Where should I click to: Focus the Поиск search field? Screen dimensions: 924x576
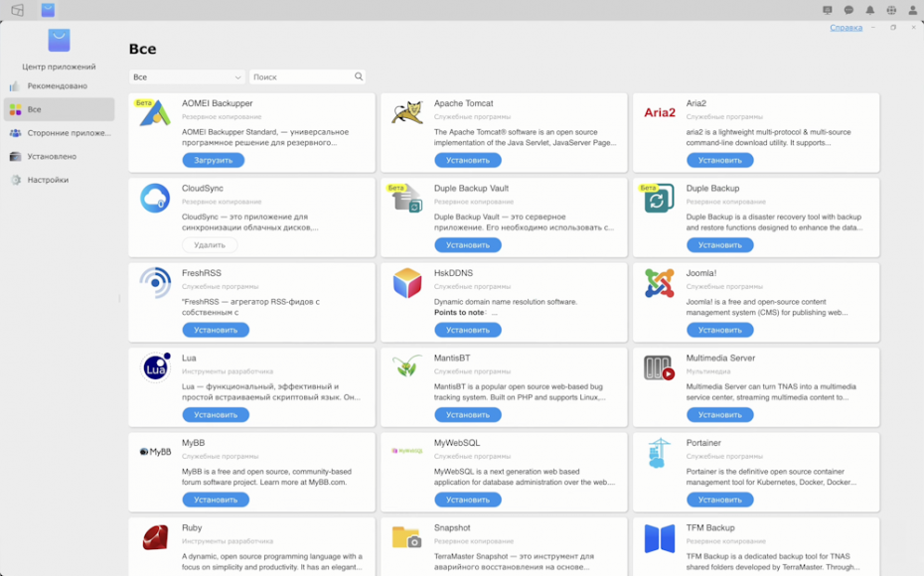(307, 77)
